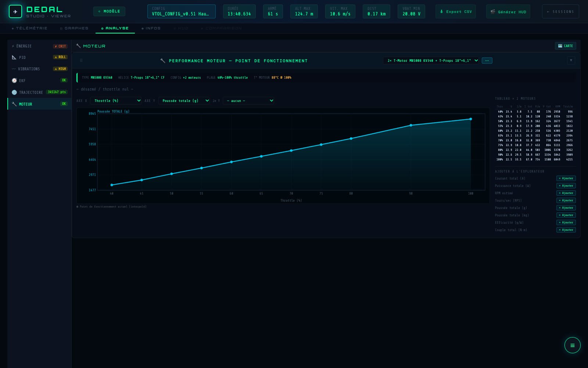588x368 pixels.
Task: Open the PID analysis section
Action: pos(39,57)
